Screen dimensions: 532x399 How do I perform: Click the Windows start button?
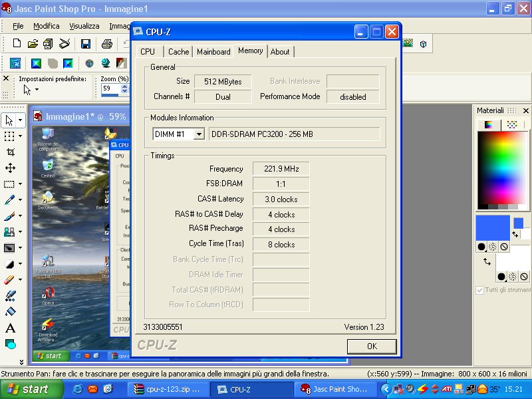tap(31, 389)
